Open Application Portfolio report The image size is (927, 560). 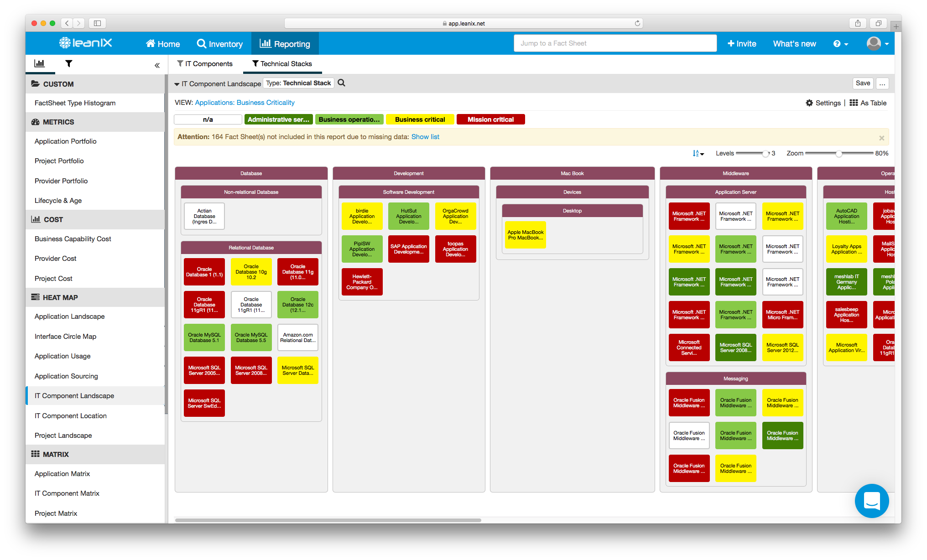coord(95,141)
